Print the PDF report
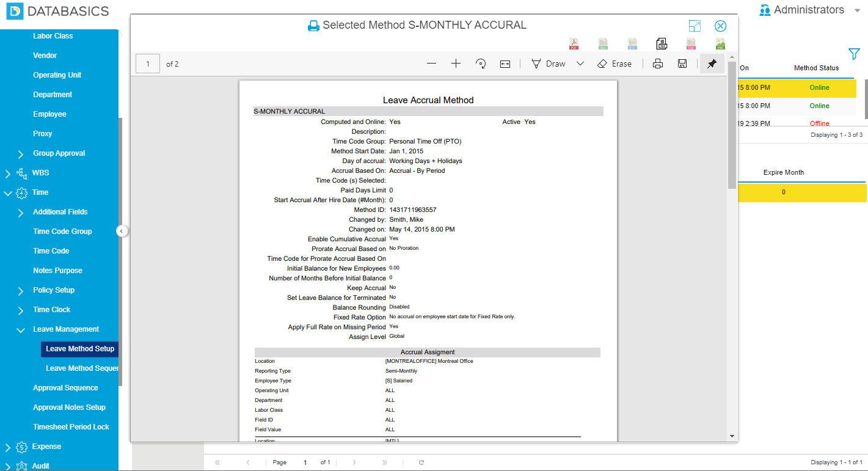Screen dimensions: 868x471 658,64
